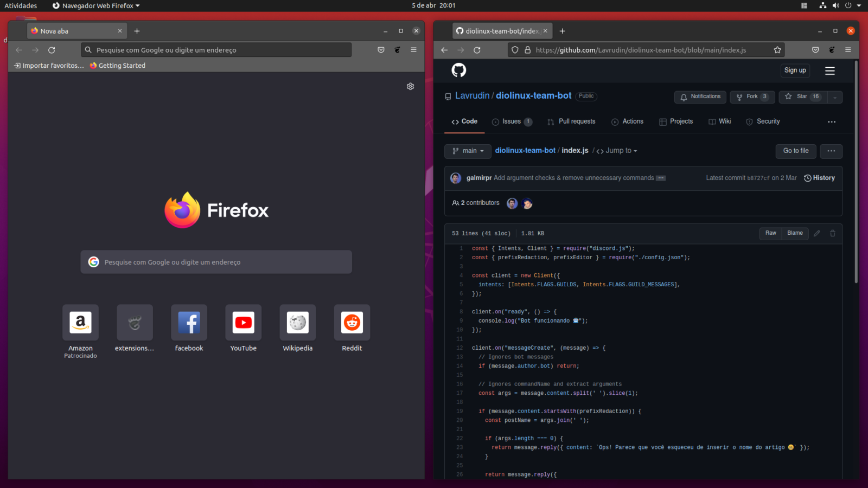Click the GitHub URL address bar

647,50
